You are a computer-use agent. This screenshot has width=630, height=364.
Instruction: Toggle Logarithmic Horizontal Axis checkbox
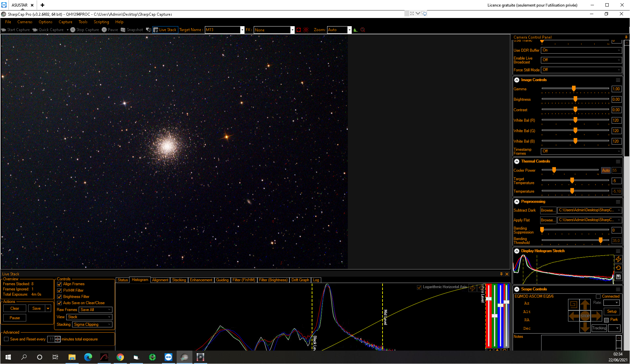click(x=419, y=287)
